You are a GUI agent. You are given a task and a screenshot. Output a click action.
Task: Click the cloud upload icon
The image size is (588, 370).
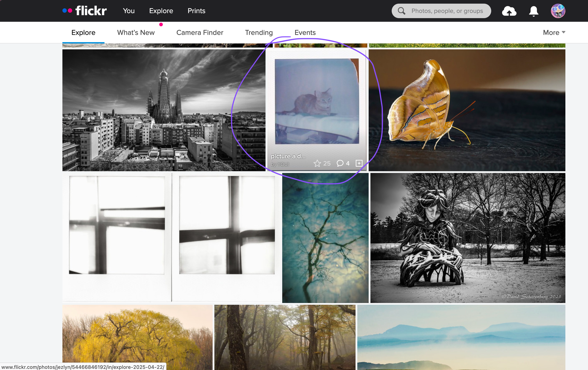[510, 11]
